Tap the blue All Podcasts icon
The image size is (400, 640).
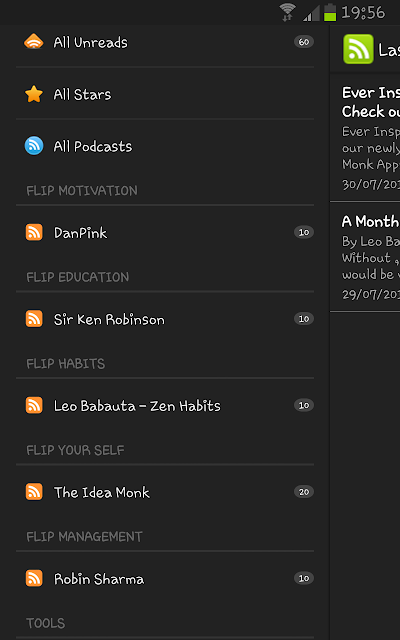click(x=34, y=146)
